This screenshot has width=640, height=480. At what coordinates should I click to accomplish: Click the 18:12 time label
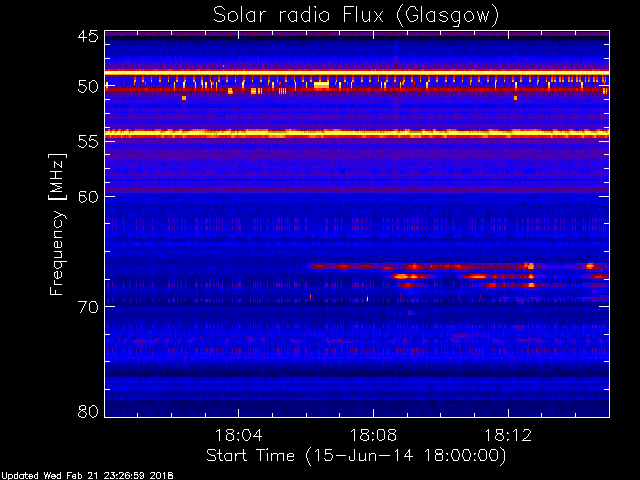click(x=508, y=435)
